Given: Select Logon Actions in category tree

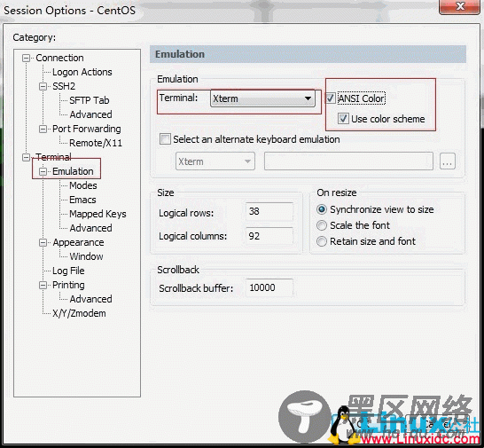Looking at the screenshot, I should pos(82,72).
